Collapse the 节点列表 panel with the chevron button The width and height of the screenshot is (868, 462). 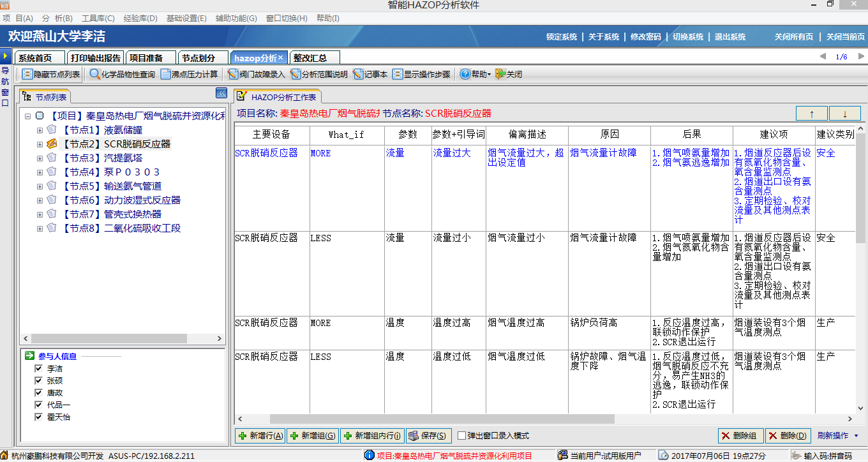point(221,93)
